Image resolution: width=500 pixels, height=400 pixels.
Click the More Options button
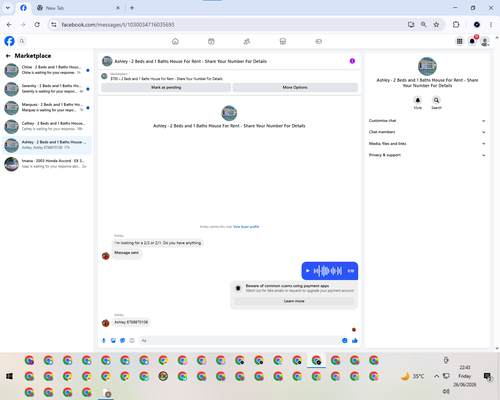tap(295, 87)
